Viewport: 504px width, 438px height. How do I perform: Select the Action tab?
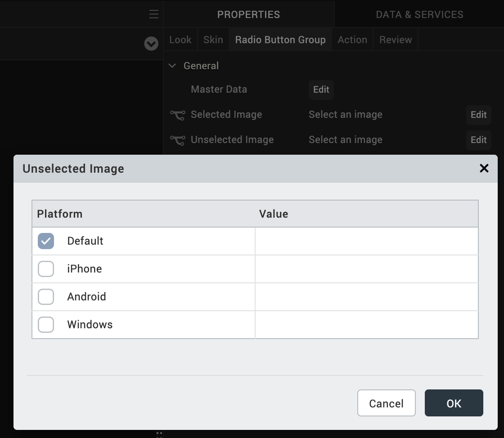click(x=352, y=40)
